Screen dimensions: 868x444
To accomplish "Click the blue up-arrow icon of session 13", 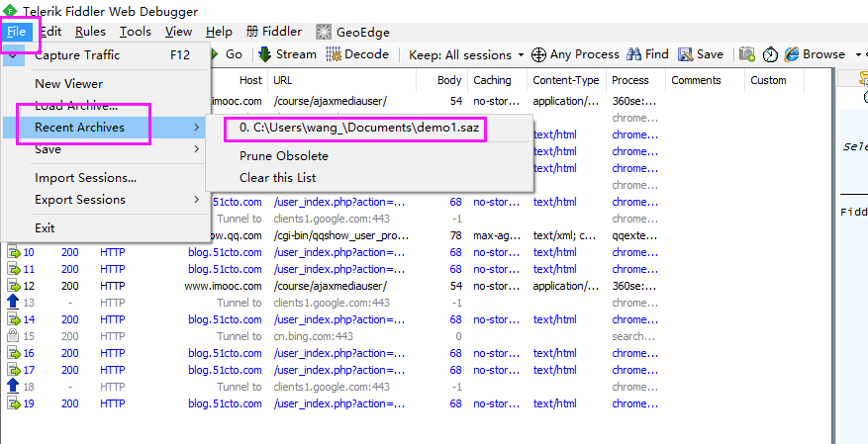I will (13, 303).
